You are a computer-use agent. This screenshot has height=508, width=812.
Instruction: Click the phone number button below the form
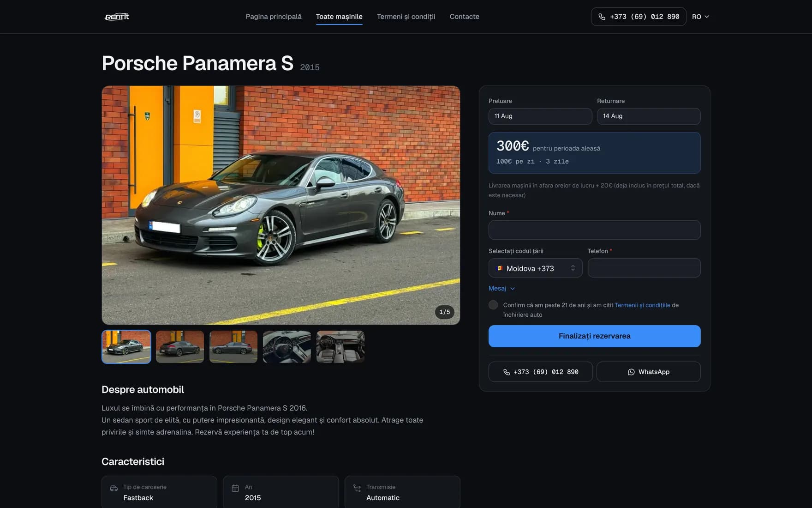point(541,372)
